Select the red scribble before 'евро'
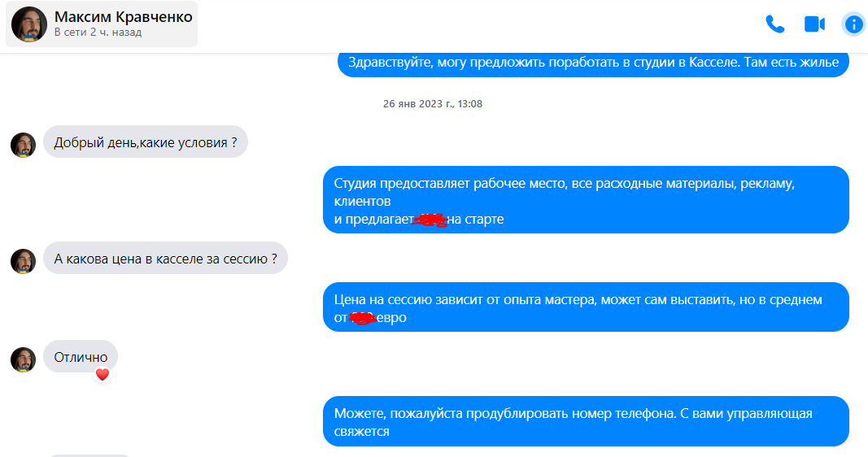Image resolution: width=868 pixels, height=457 pixels. pyautogui.click(x=363, y=318)
